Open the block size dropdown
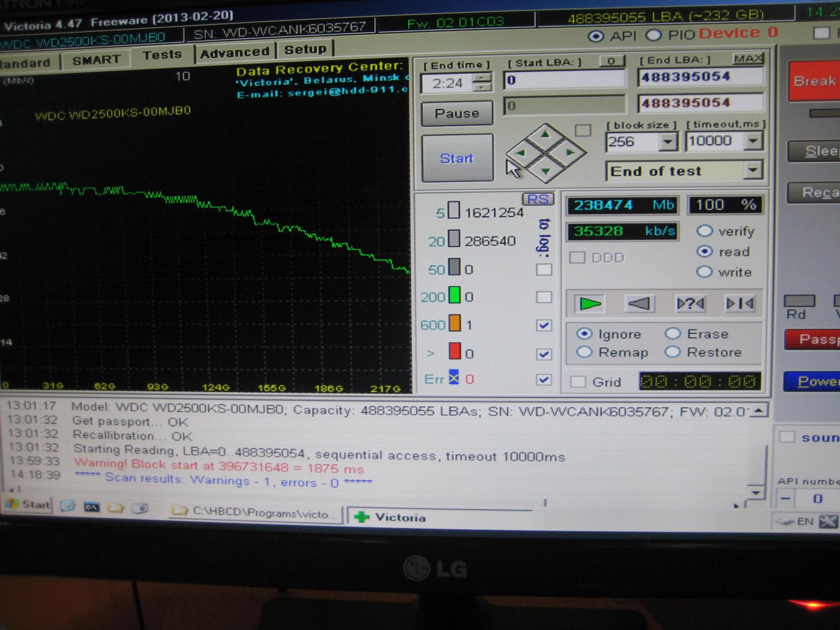Screen dimensions: 840x630 (x=668, y=141)
